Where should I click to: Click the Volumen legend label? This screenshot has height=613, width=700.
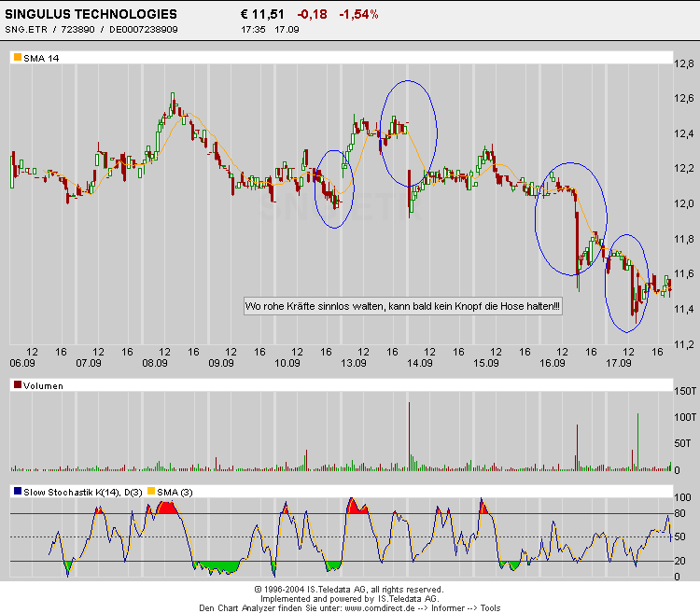point(43,386)
